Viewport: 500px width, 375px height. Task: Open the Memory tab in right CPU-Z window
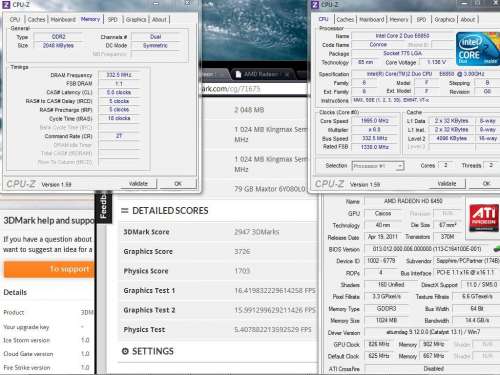pyautogui.click(x=399, y=20)
